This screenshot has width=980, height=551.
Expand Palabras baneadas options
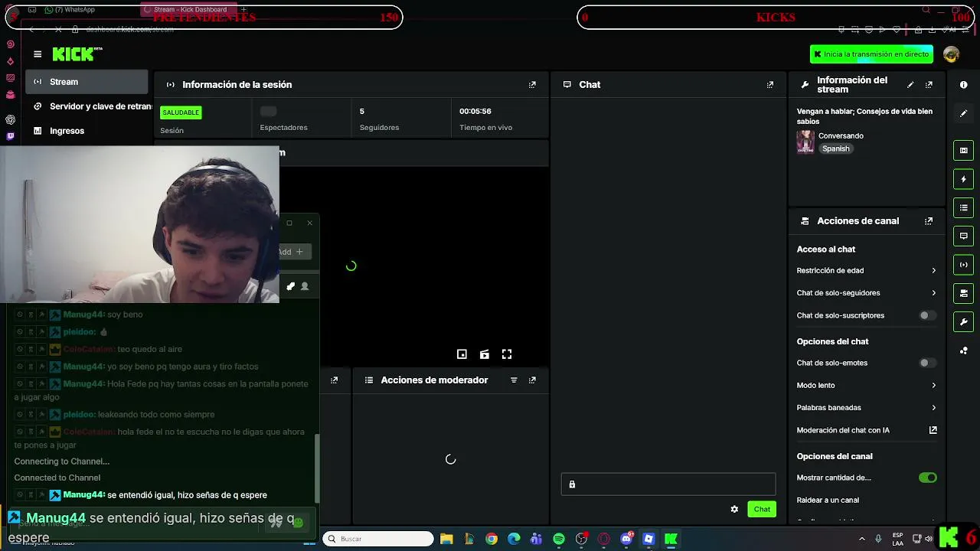[x=867, y=408]
